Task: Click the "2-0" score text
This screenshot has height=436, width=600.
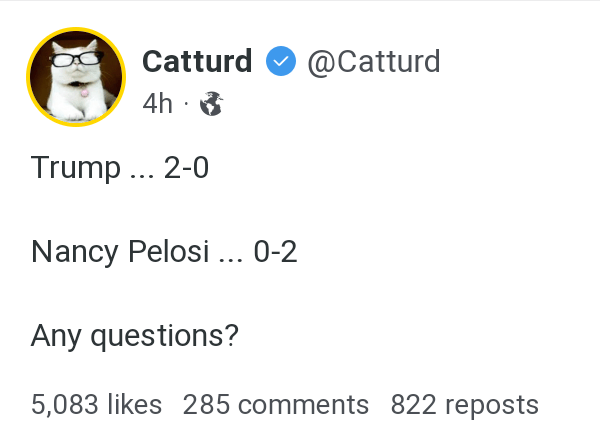Action: point(186,167)
